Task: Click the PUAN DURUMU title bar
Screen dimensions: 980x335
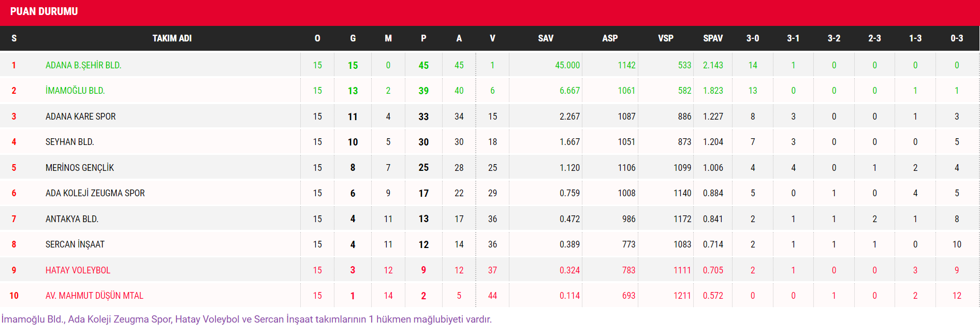Action: pos(44,11)
